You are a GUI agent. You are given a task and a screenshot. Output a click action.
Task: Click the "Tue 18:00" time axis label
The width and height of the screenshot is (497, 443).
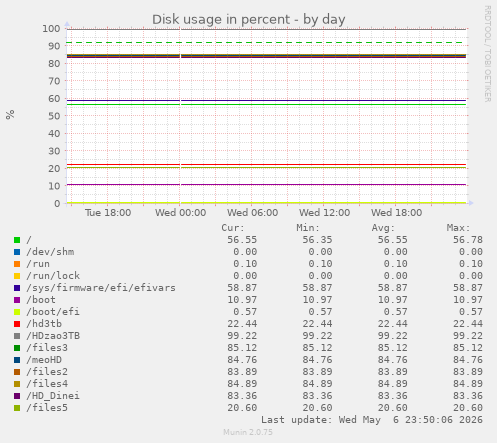[108, 213]
